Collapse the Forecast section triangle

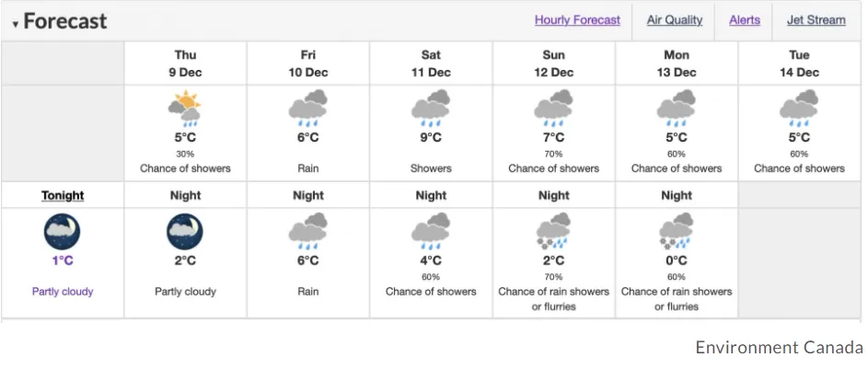click(16, 24)
